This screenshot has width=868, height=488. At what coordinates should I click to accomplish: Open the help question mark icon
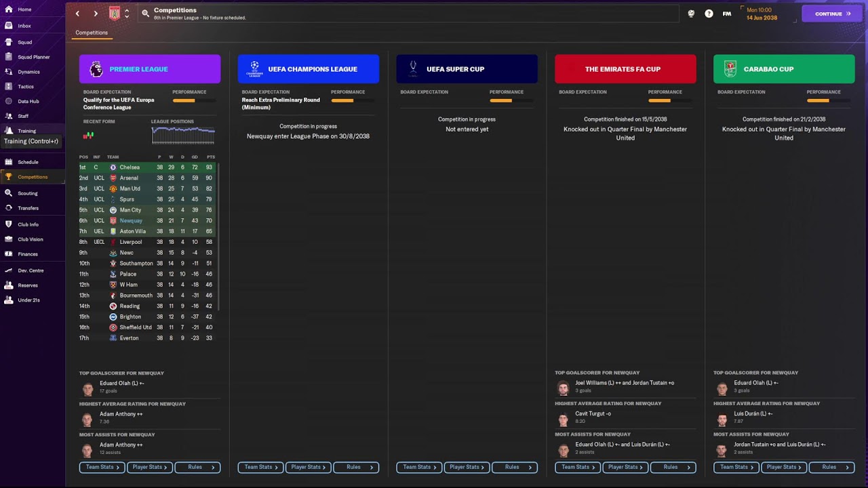tap(709, 14)
